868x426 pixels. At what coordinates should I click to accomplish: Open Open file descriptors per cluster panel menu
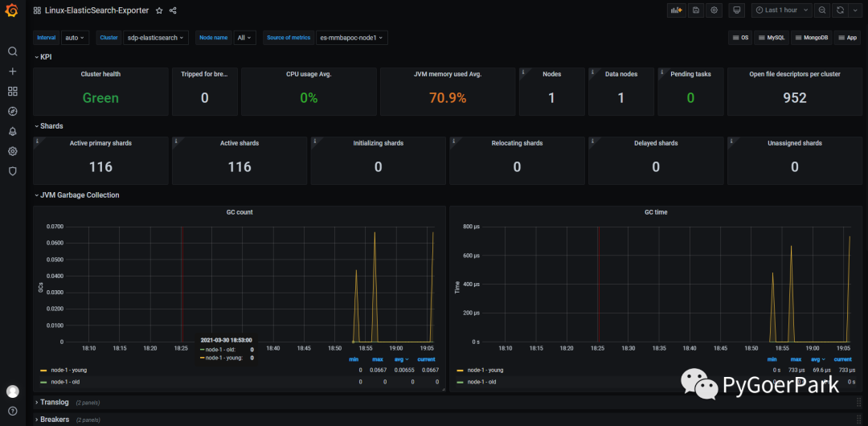[795, 74]
